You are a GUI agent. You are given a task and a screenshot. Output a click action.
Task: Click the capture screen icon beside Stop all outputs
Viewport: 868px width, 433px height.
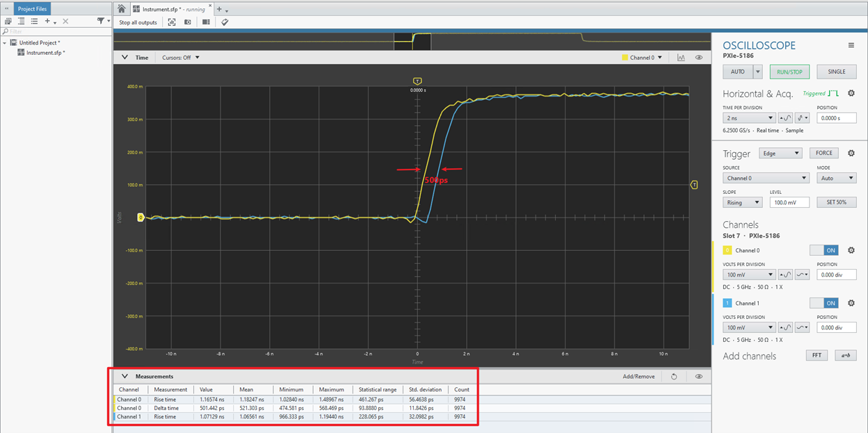(x=171, y=22)
